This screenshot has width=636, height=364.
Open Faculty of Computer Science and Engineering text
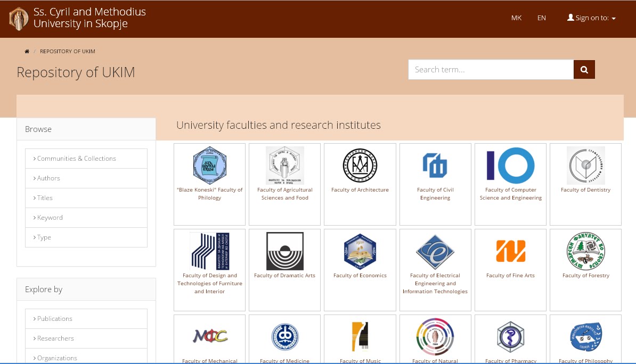pos(511,194)
